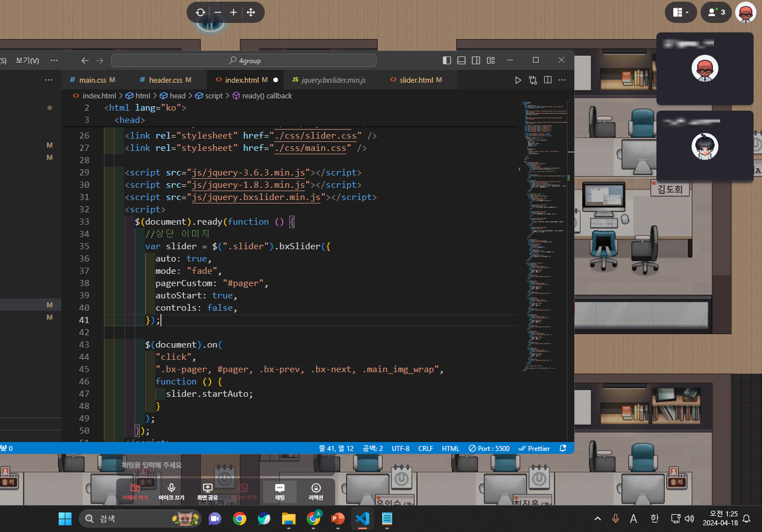Open own profile avatar at top right
Image resolution: width=762 pixels, height=532 pixels.
(746, 12)
